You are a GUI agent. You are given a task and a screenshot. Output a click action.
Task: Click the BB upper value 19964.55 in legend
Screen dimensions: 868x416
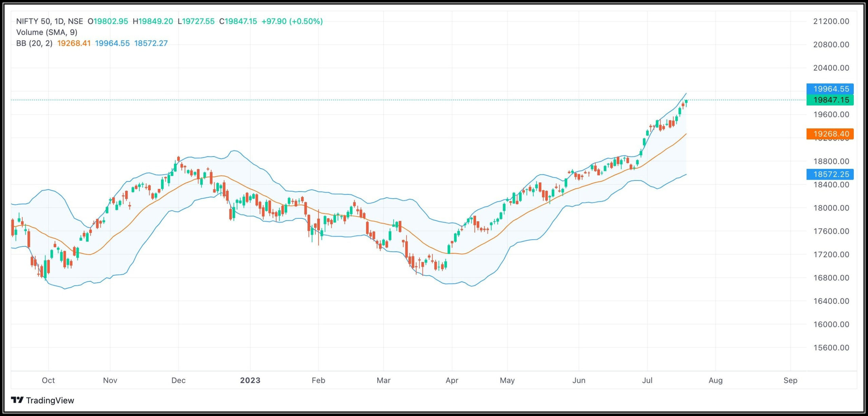point(112,43)
